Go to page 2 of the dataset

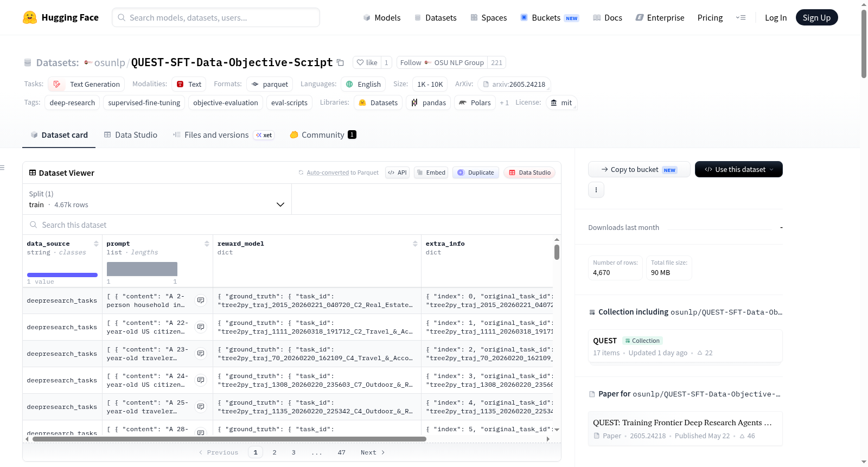coord(275,452)
